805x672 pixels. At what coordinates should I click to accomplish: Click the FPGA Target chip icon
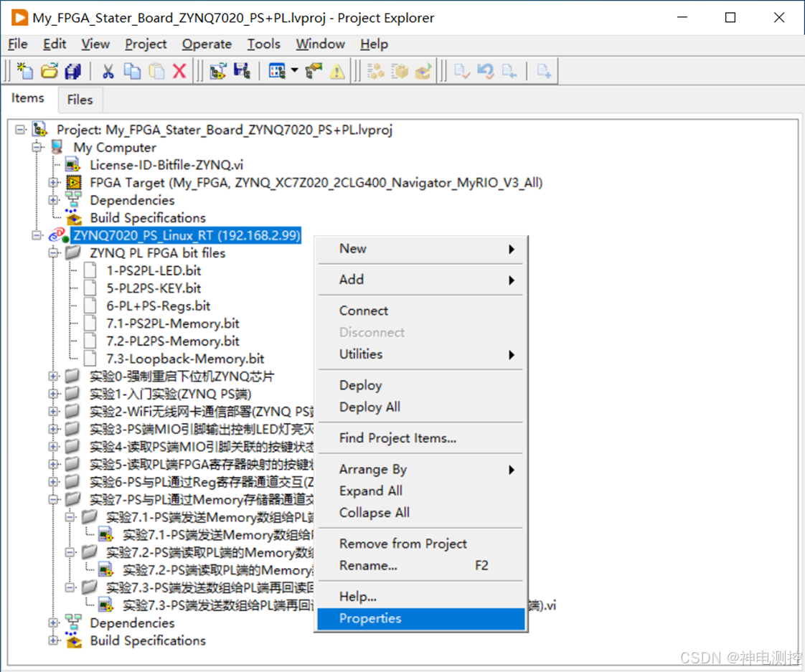click(73, 182)
